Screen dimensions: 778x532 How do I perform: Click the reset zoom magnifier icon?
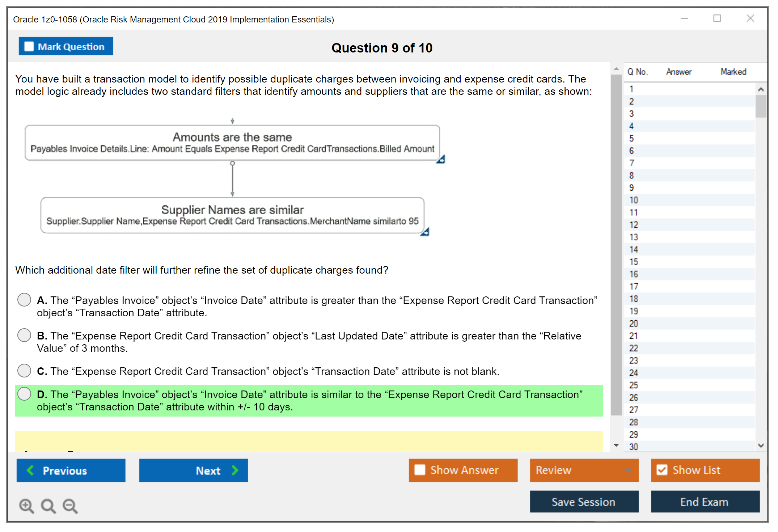tap(48, 506)
